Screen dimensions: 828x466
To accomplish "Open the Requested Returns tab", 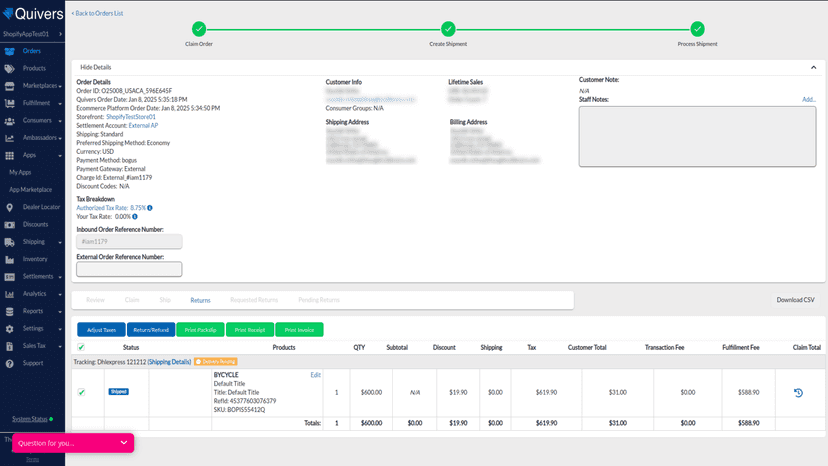I will (254, 300).
